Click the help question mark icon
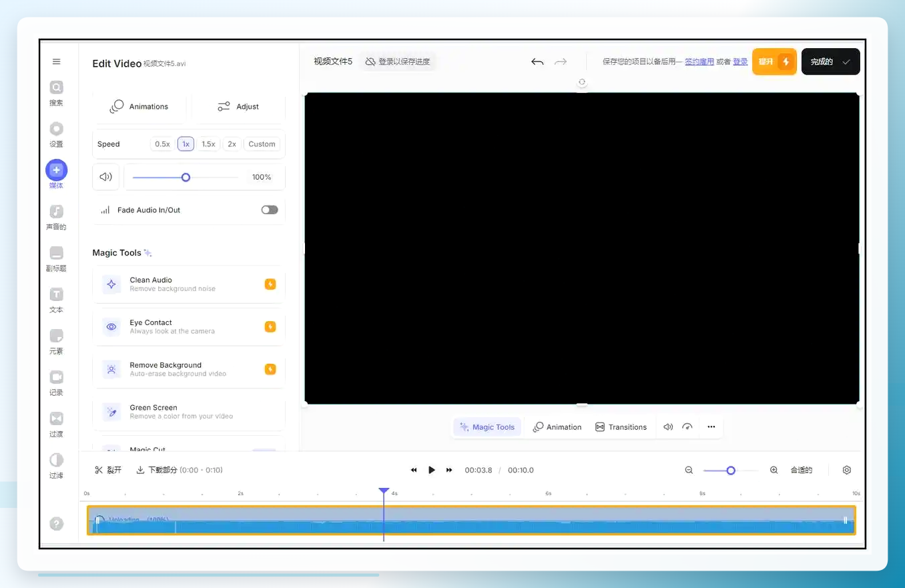The image size is (905, 588). [57, 524]
